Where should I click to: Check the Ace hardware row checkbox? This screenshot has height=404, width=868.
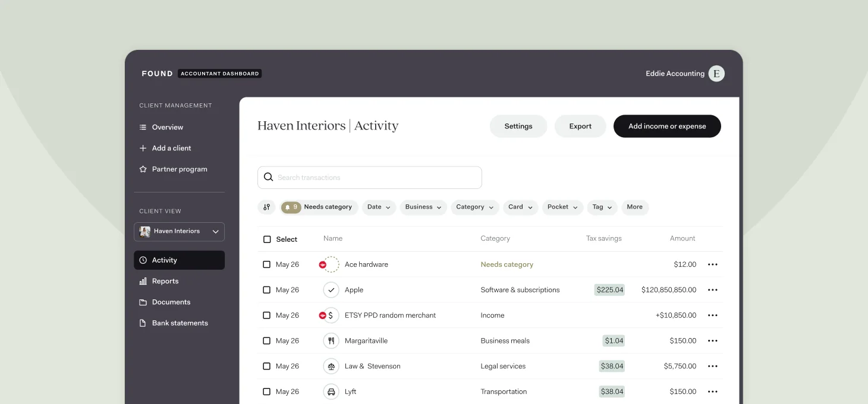tap(267, 264)
